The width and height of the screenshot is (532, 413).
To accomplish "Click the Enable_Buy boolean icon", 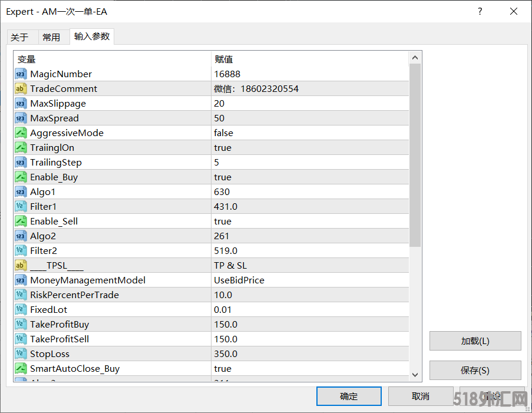I will click(x=21, y=177).
